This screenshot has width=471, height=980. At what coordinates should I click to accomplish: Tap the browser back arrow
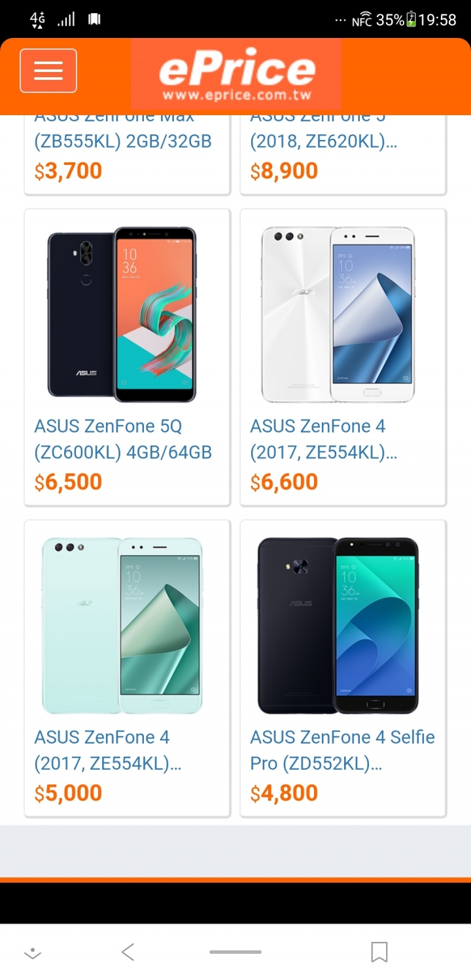point(128,952)
